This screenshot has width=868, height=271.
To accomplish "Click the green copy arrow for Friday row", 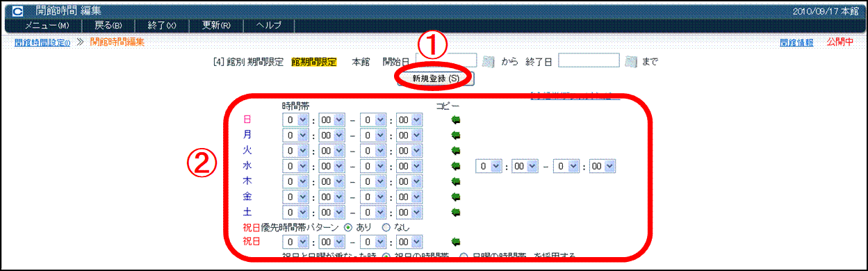I will pos(456,197).
